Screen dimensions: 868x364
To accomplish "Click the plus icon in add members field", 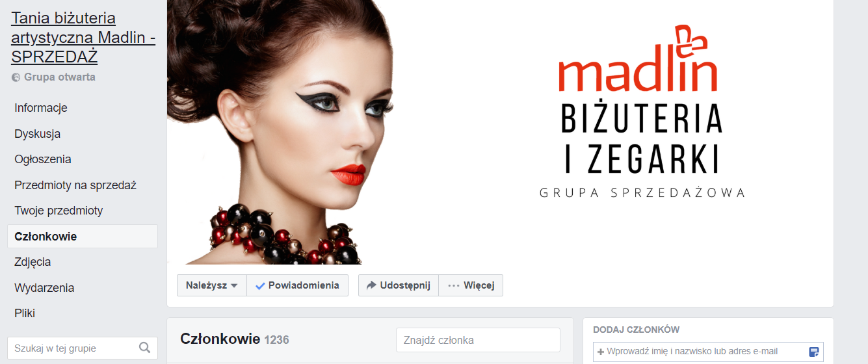I will (601, 352).
